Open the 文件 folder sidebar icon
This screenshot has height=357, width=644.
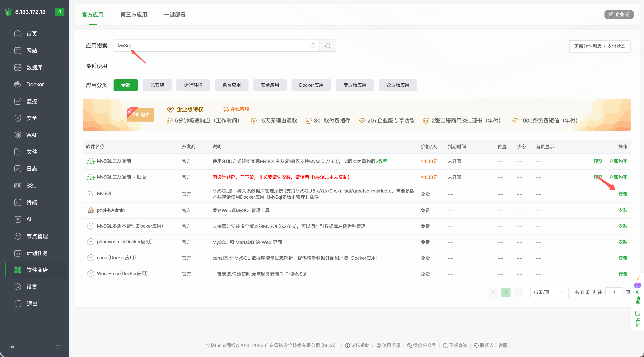tap(18, 152)
